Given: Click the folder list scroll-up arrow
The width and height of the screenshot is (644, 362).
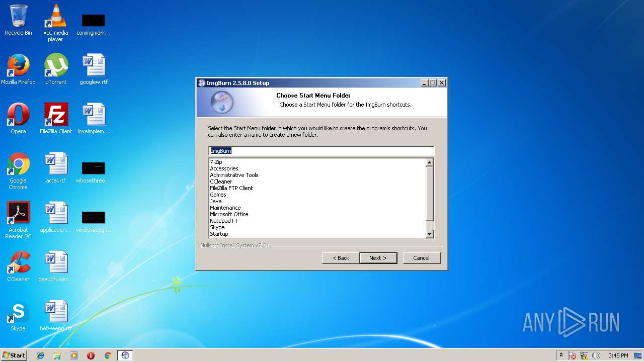Looking at the screenshot, I should (429, 162).
